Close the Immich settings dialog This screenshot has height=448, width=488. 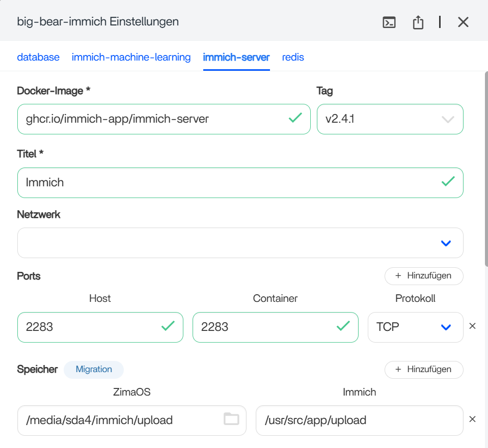pyautogui.click(x=463, y=22)
